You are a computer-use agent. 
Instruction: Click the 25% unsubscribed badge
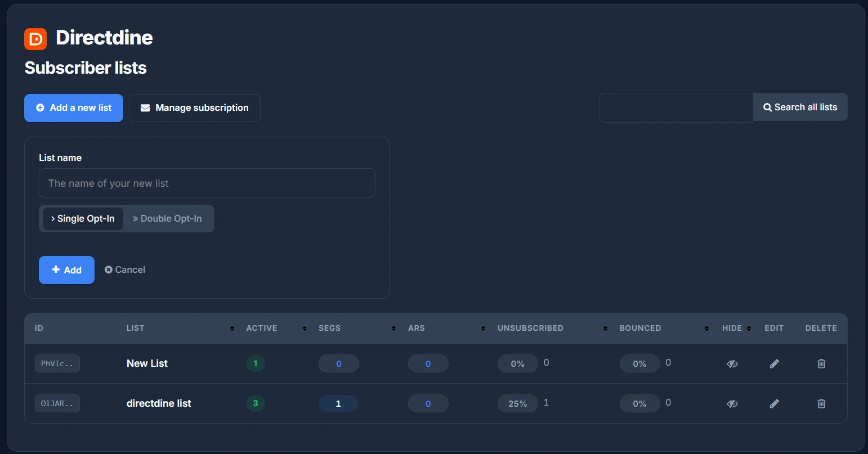coord(518,403)
